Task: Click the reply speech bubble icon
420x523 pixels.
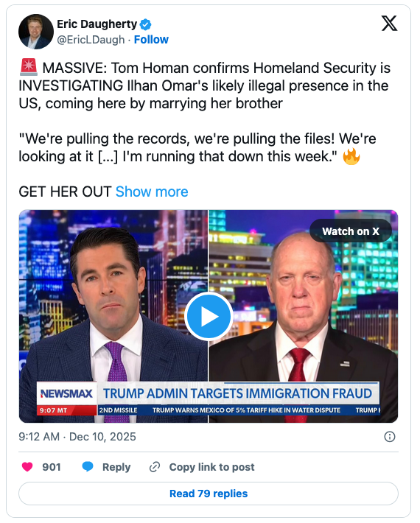Action: point(88,466)
